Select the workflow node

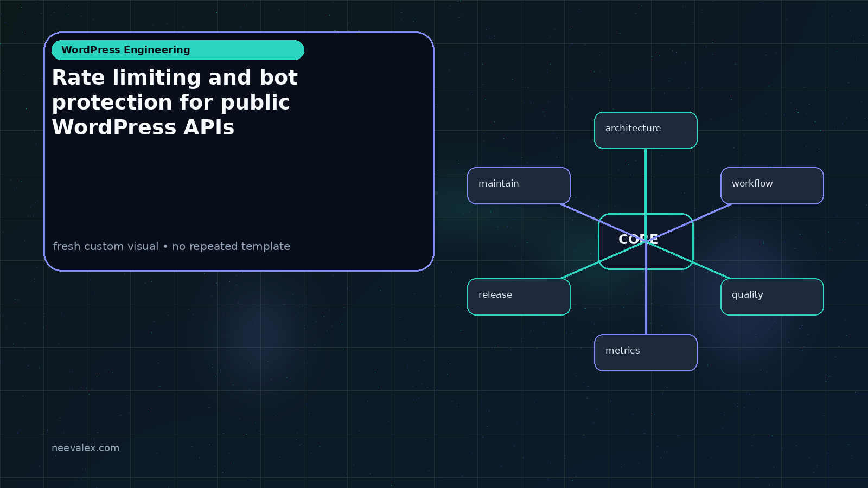pyautogui.click(x=772, y=185)
